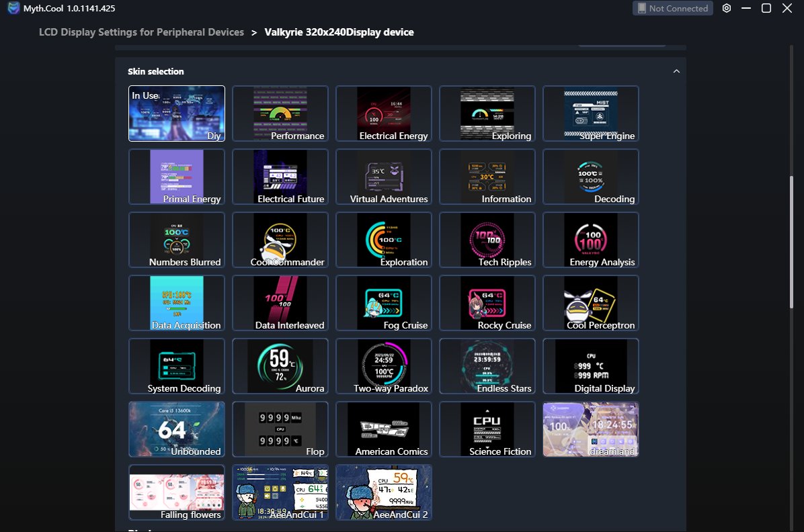
Task: Select the Diy skin currently in use
Action: click(x=177, y=114)
